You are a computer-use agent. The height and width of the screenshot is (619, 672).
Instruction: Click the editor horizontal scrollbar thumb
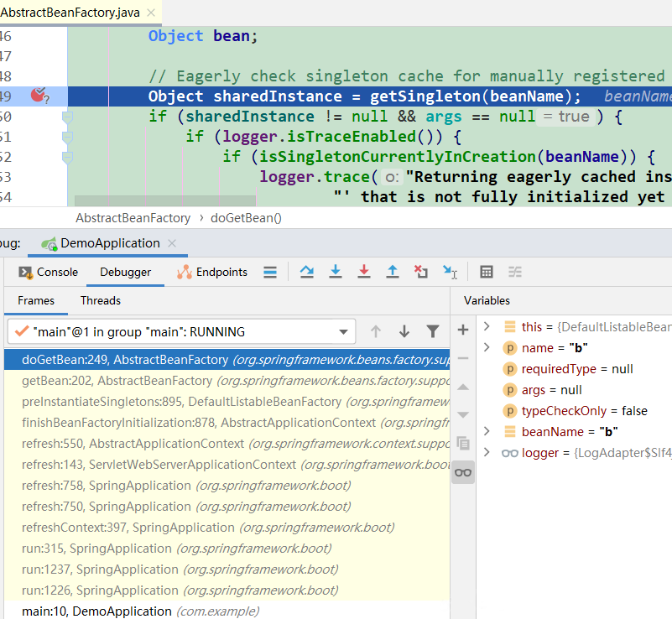pos(165,200)
